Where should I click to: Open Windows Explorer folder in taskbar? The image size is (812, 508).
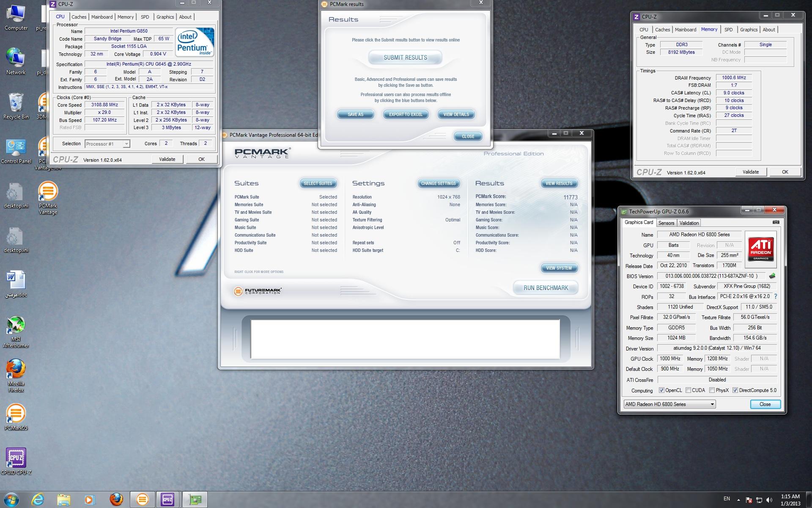63,500
